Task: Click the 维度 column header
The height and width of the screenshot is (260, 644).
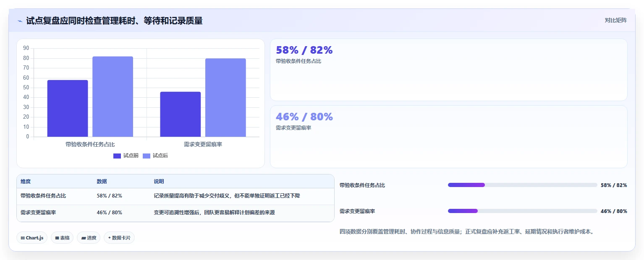Action: (26, 182)
